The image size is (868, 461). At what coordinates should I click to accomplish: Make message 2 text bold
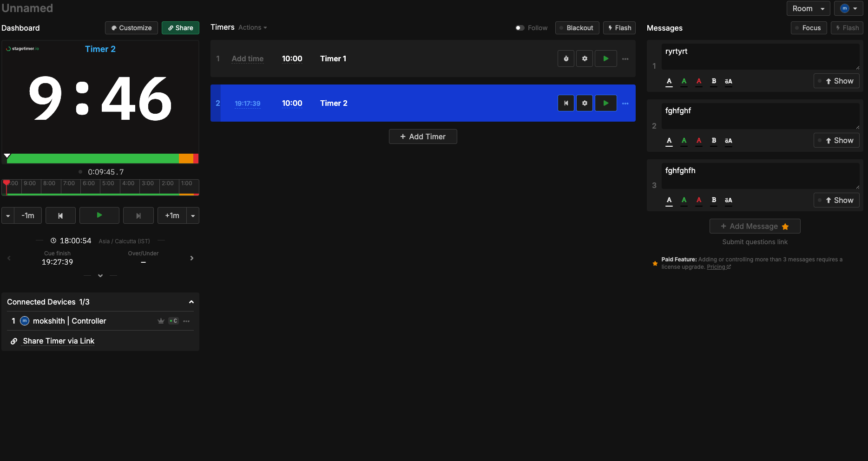[x=714, y=141]
